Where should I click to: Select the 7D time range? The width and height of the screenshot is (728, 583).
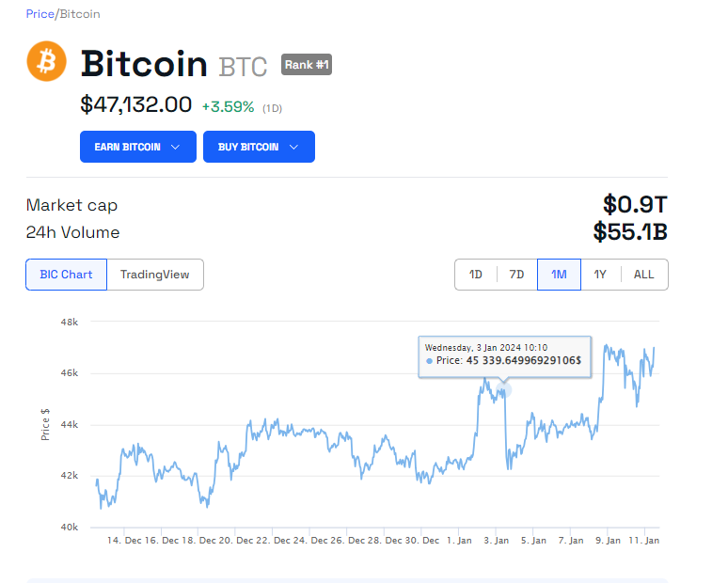click(x=516, y=275)
